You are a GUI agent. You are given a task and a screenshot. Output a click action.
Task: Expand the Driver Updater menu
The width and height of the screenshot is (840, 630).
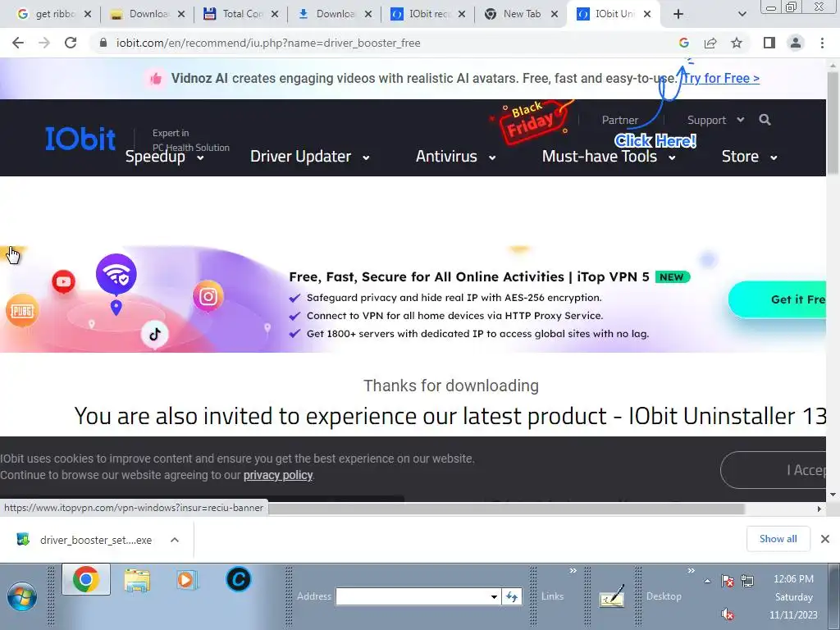coord(309,157)
